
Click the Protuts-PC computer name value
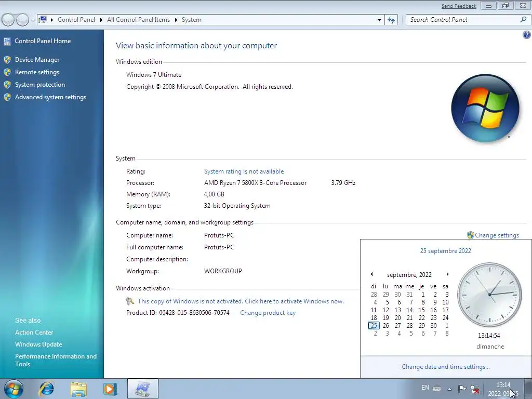tap(219, 235)
